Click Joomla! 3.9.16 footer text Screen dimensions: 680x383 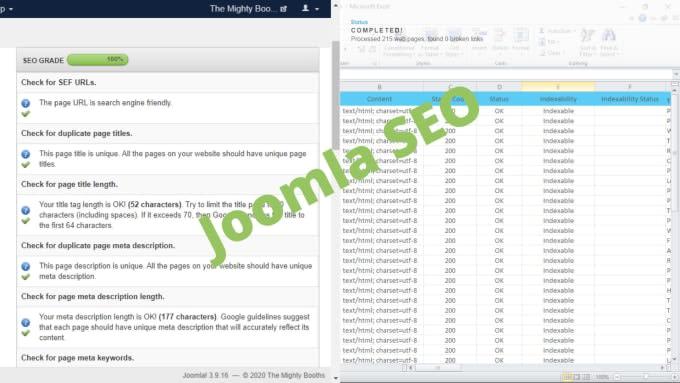(205, 375)
